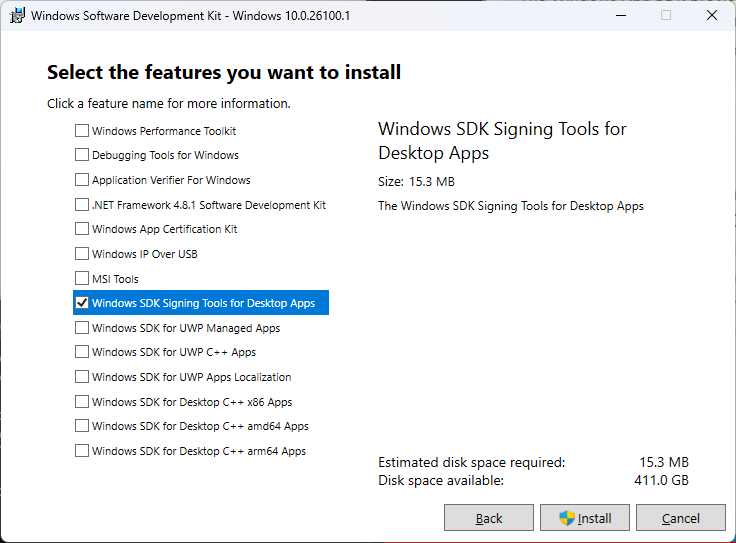The width and height of the screenshot is (736, 543).
Task: Check the Desktop C++ x86 Apps checkbox
Action: (x=82, y=402)
